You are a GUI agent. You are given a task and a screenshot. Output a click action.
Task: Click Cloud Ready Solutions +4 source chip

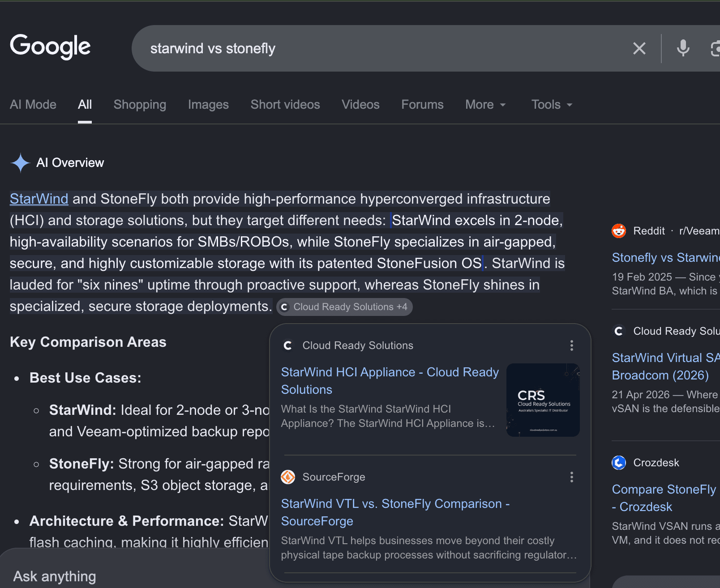click(344, 307)
